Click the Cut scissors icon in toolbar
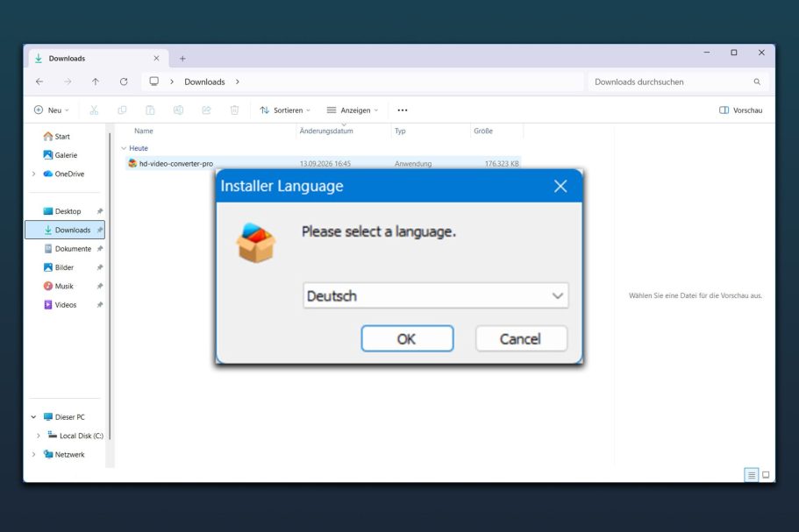Viewport: 799px width, 532px height. click(x=94, y=110)
